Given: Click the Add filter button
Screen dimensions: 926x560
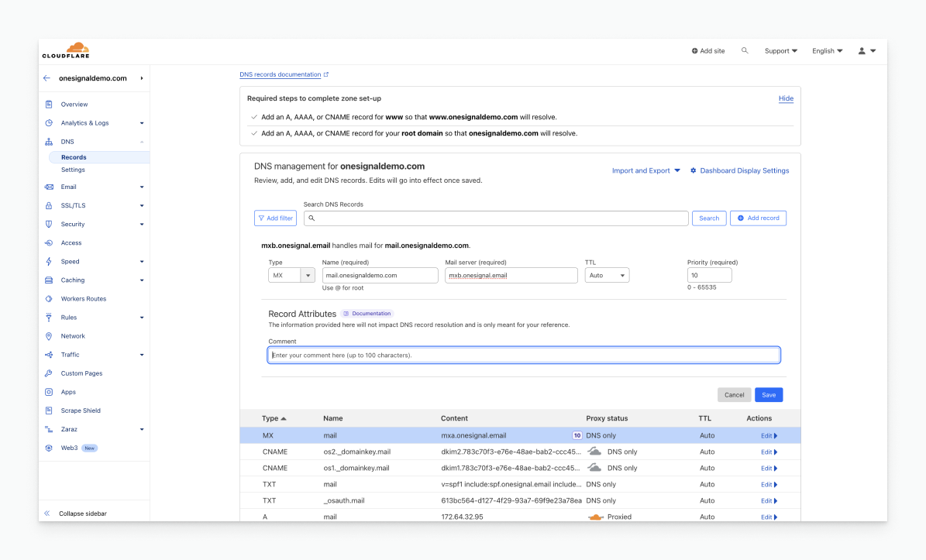Looking at the screenshot, I should point(275,218).
